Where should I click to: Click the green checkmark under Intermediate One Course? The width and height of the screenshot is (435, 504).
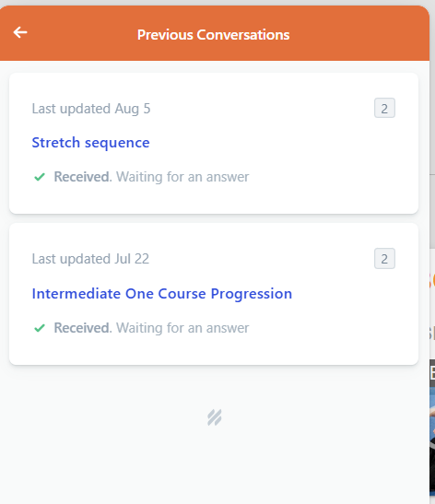pyautogui.click(x=40, y=328)
